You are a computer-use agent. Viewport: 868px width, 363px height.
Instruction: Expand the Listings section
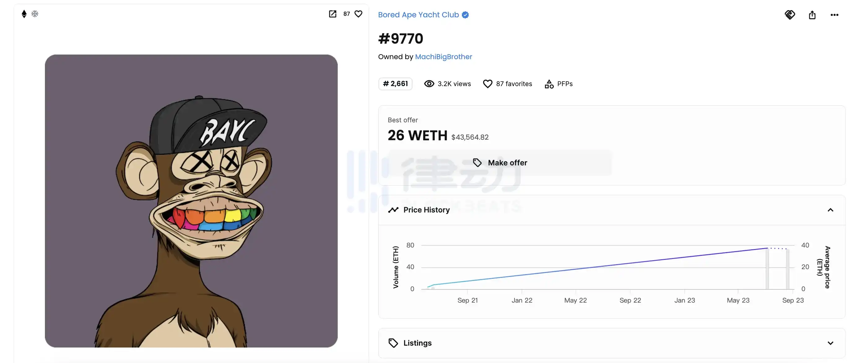tap(830, 343)
